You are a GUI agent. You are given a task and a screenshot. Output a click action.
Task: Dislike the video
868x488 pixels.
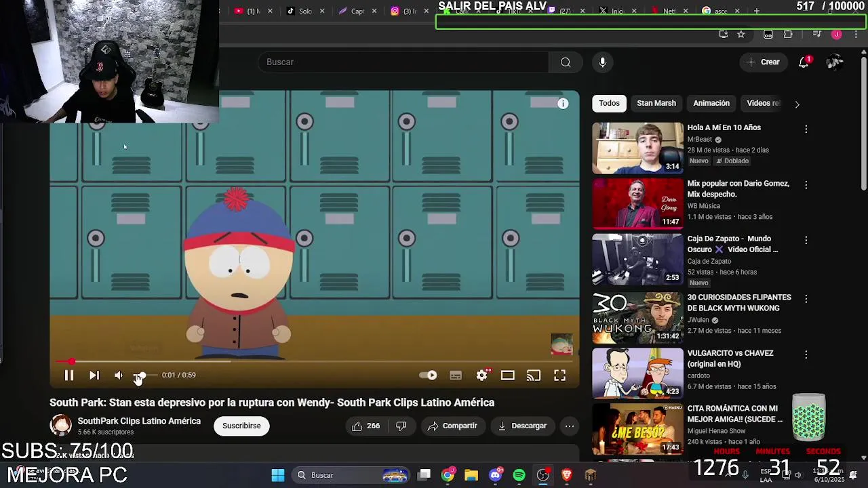pyautogui.click(x=401, y=426)
